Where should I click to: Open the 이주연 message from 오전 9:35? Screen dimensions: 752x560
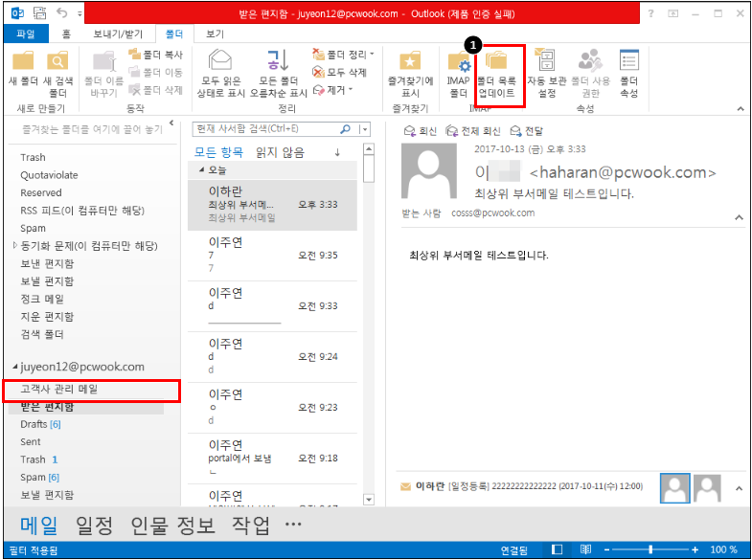click(x=272, y=256)
